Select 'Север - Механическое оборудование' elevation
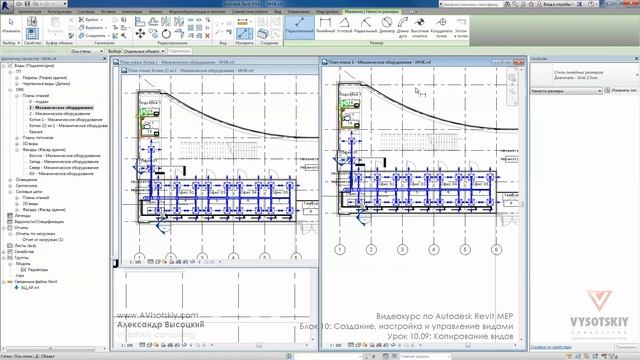Viewport: 640px width, 360px height. (64, 168)
